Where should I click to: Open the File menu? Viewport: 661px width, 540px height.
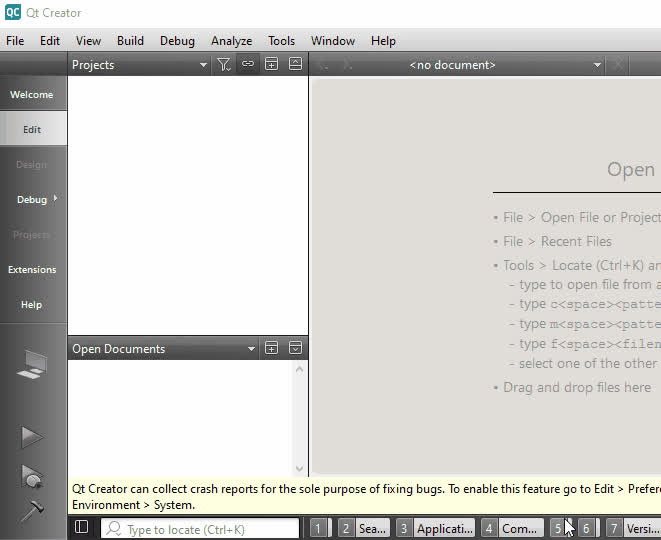pos(15,41)
